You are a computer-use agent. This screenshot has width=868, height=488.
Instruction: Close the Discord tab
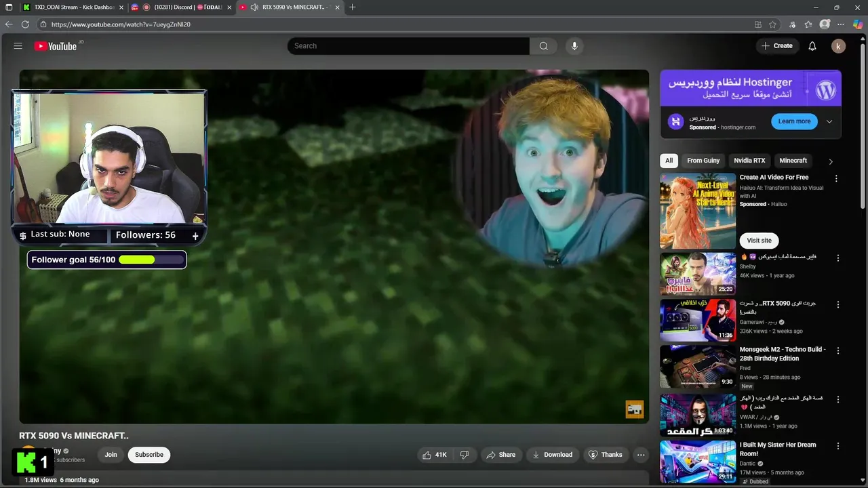(x=229, y=7)
